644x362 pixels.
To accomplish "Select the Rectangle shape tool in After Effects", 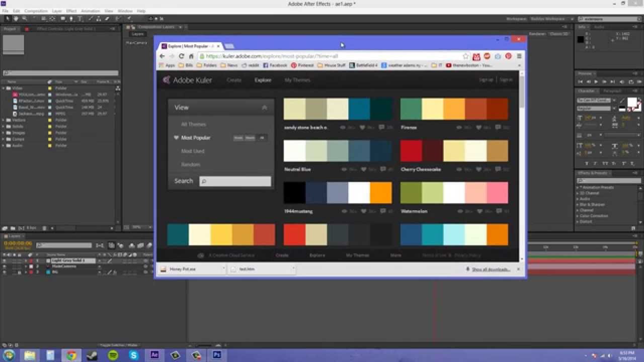I will pos(63,19).
